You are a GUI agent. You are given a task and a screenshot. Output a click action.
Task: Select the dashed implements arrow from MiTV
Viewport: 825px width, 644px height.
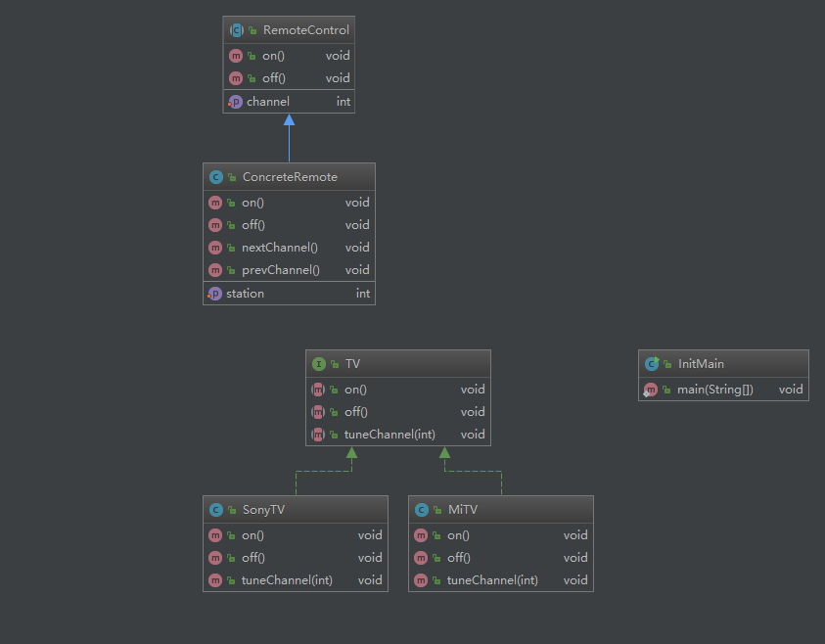[473, 472]
